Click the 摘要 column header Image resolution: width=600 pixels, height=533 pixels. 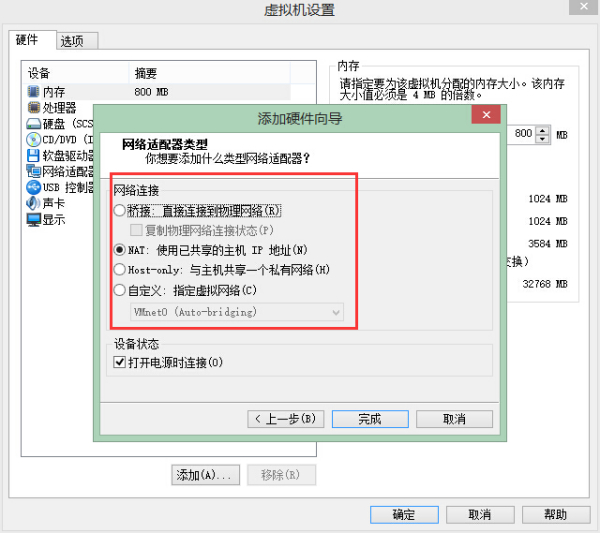coord(210,73)
